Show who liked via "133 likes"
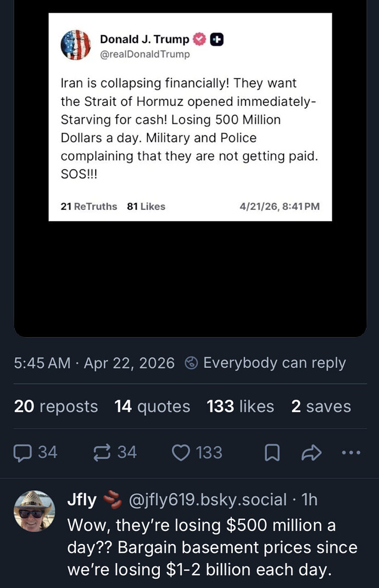Viewport: 379px width, 588px height. [x=240, y=406]
